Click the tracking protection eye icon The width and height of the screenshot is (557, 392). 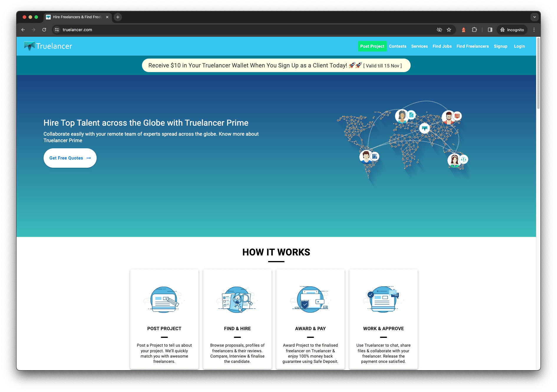(x=439, y=30)
